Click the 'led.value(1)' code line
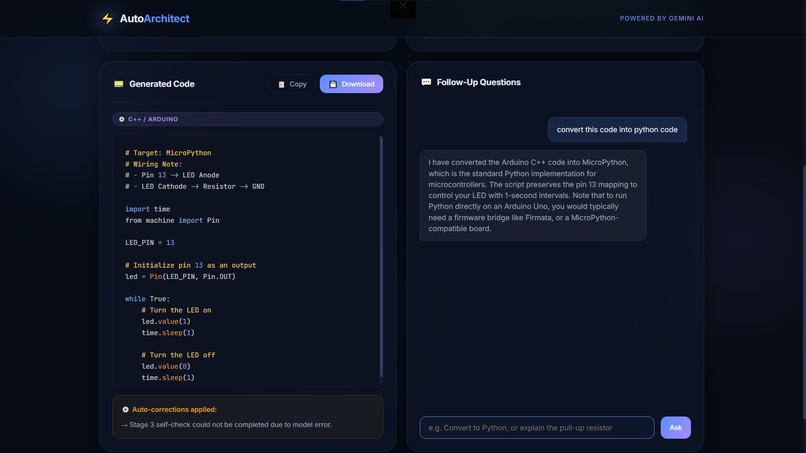The height and width of the screenshot is (453, 806). point(166,321)
